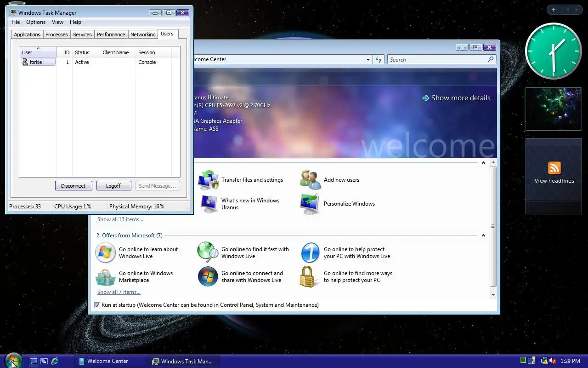The image size is (588, 368).
Task: Click Switch between windows quick launch icon
Action: (x=44, y=361)
